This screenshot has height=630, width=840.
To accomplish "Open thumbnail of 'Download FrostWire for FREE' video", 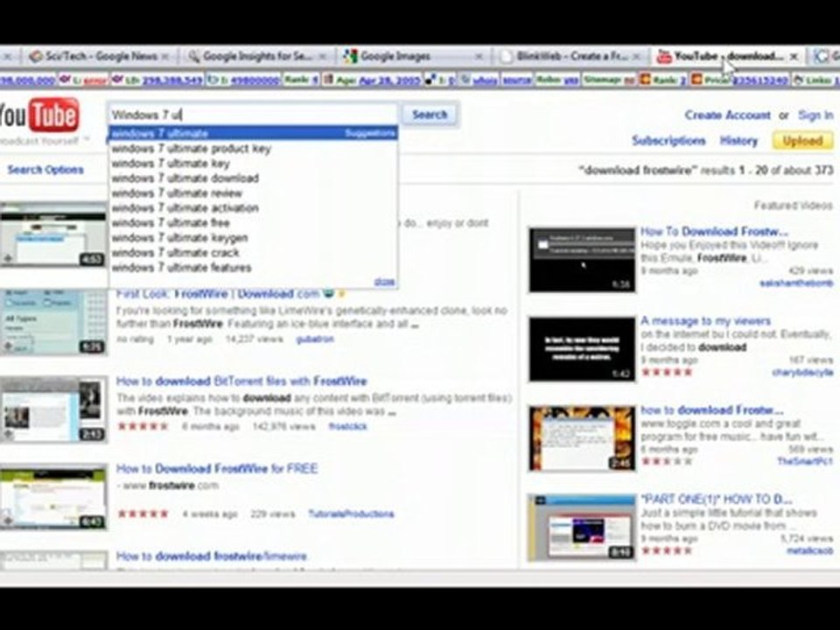I will coord(53,497).
